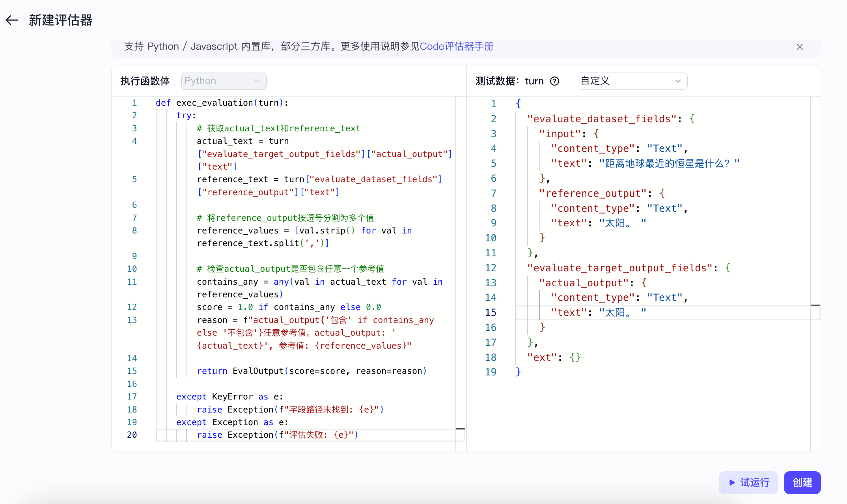847x504 pixels.
Task: Click the help icon next to turn
Action: (x=555, y=81)
